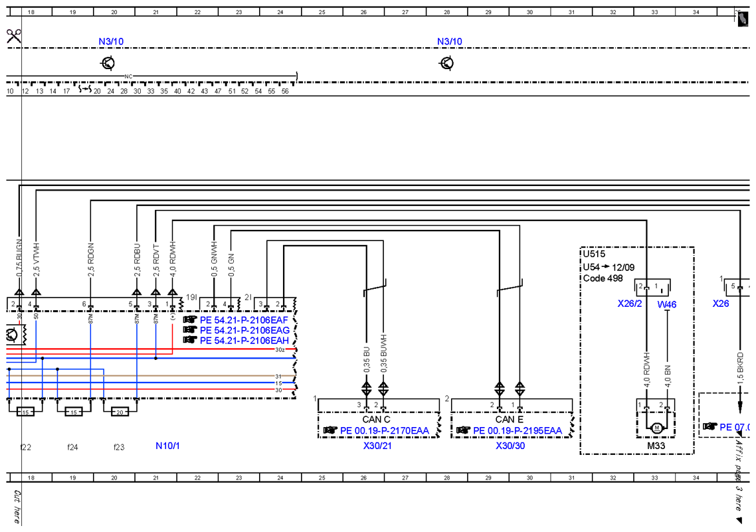Open link PE 54.21-P-2106EAH
The image size is (756, 532).
tap(244, 340)
